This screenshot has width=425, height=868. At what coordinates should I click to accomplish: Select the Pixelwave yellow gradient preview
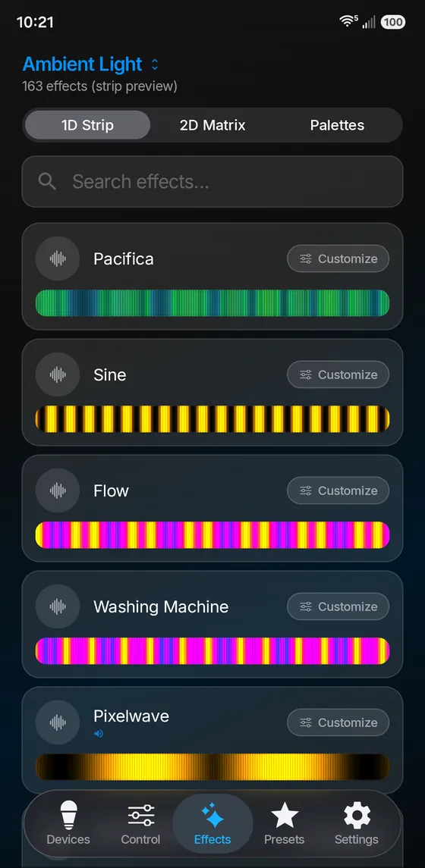click(x=212, y=767)
